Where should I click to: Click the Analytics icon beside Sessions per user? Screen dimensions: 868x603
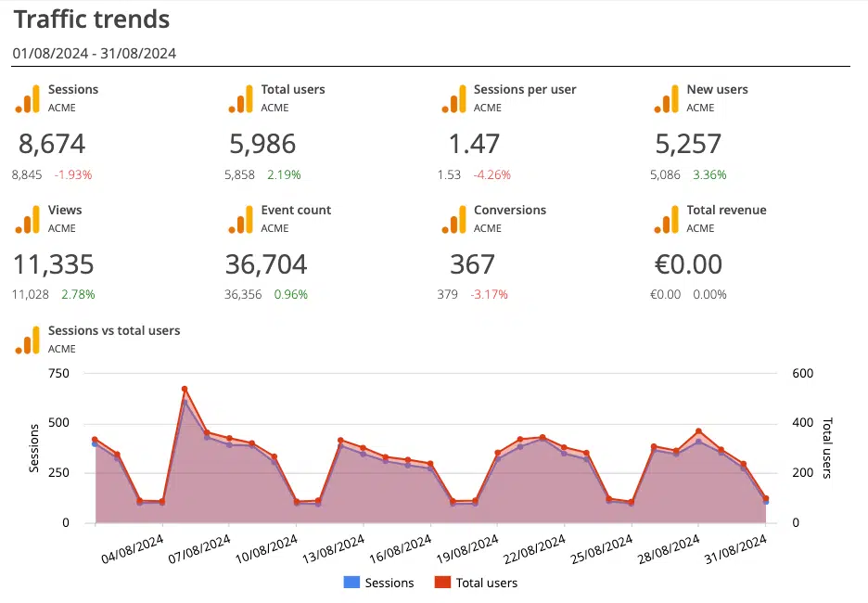pos(454,98)
